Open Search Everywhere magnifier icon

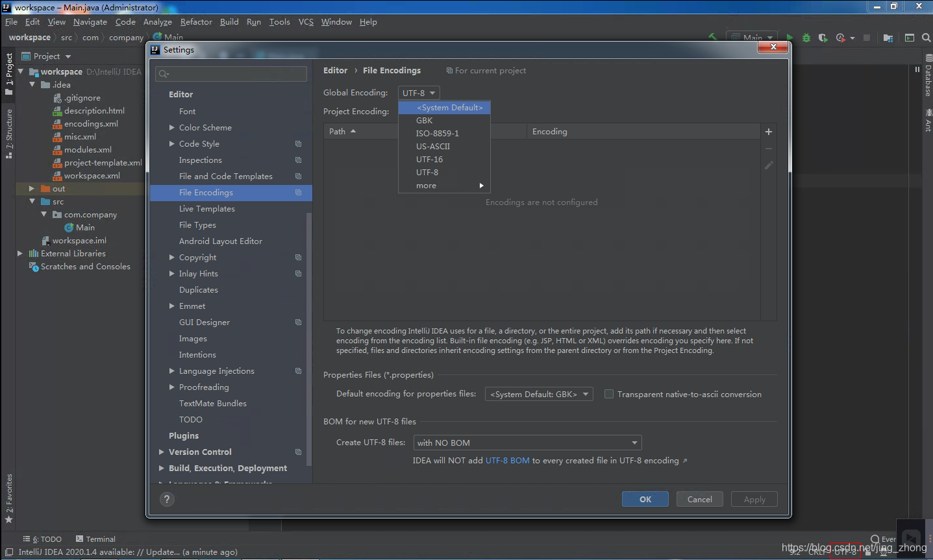[926, 38]
